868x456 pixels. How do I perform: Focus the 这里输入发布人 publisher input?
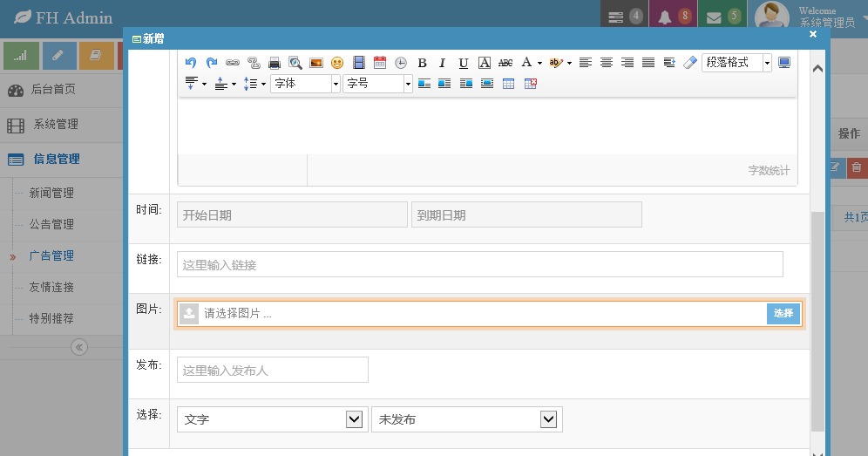click(x=273, y=370)
